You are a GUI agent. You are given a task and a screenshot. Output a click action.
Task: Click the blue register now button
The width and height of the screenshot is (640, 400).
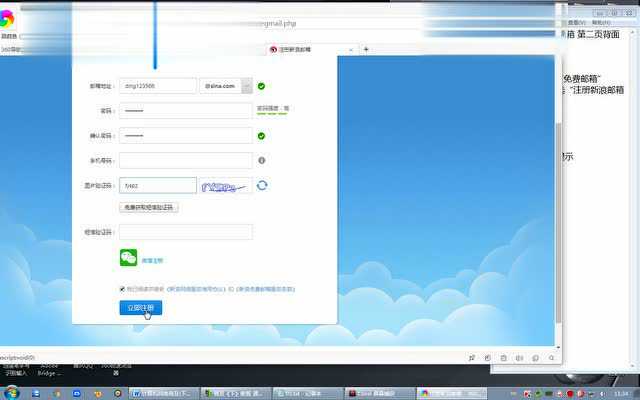click(140, 308)
